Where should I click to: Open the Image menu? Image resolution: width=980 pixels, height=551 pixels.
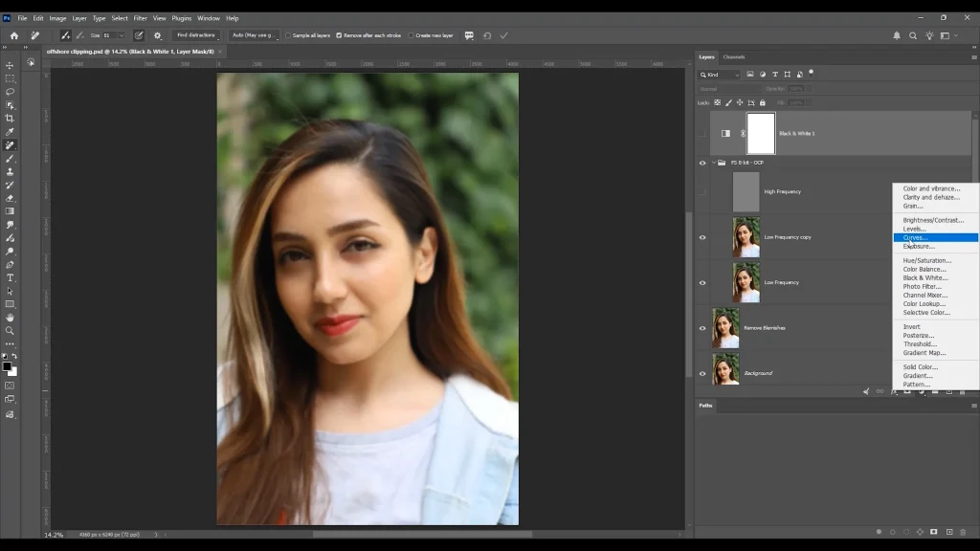point(57,18)
